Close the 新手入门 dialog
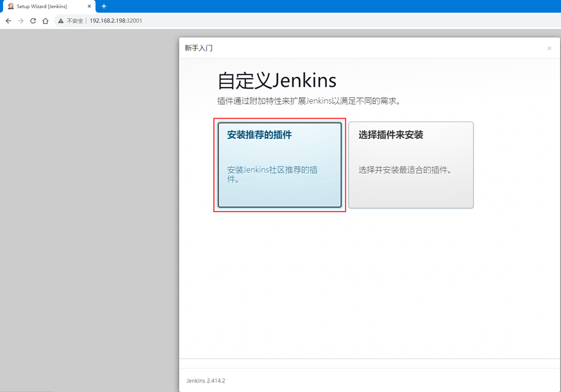This screenshot has height=392, width=561. tap(549, 48)
